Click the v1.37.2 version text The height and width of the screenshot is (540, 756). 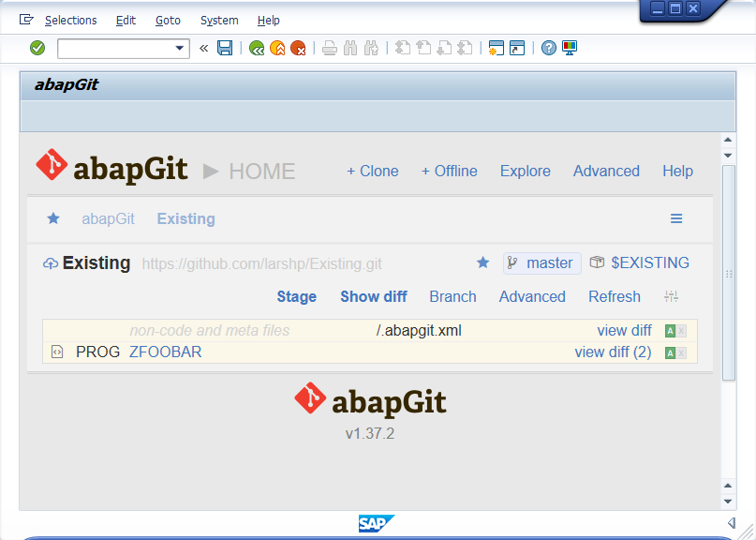pyautogui.click(x=370, y=433)
